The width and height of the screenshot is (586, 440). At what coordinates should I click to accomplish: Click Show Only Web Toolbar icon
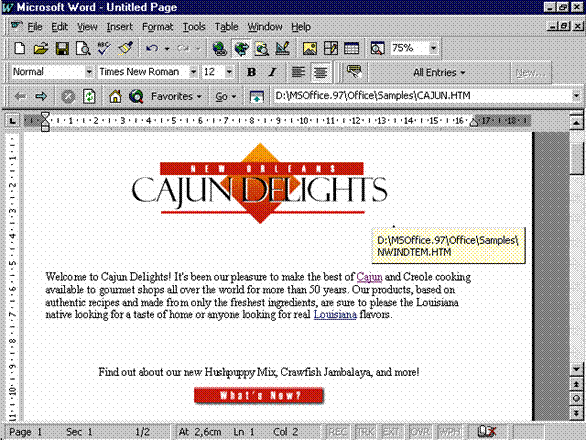[x=257, y=97]
